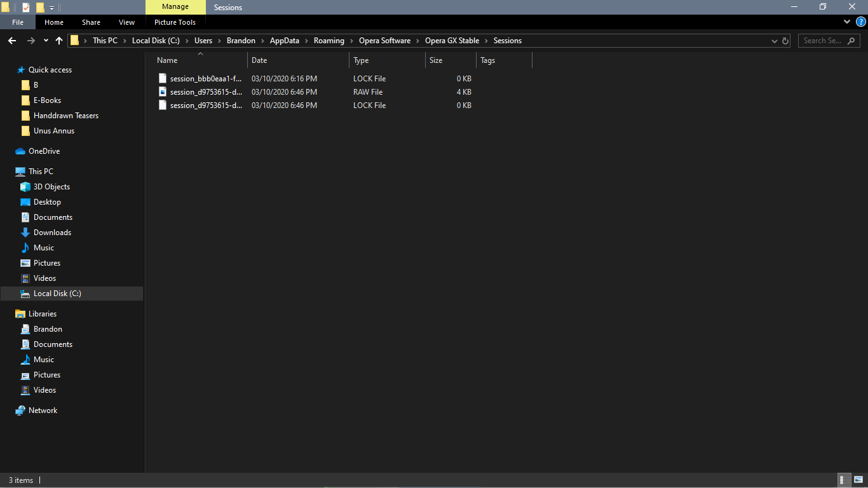Image resolution: width=868 pixels, height=488 pixels.
Task: Click the search magnifier icon
Action: [x=851, y=41]
